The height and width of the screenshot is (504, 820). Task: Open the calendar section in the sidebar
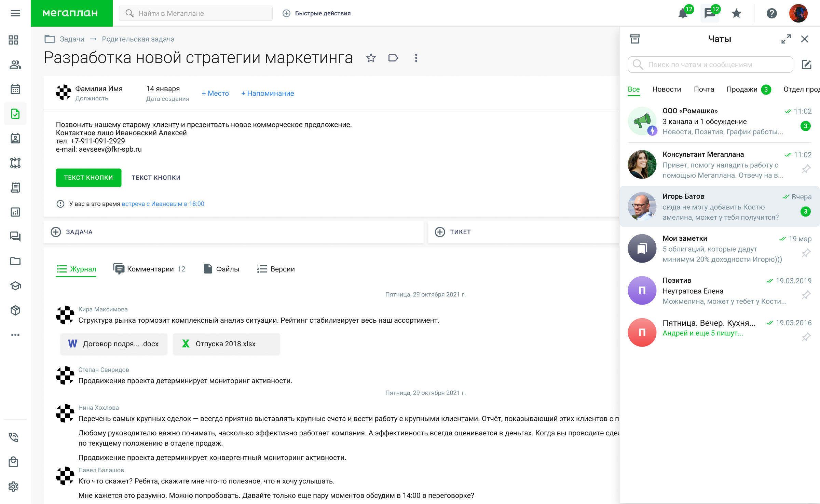tap(15, 89)
